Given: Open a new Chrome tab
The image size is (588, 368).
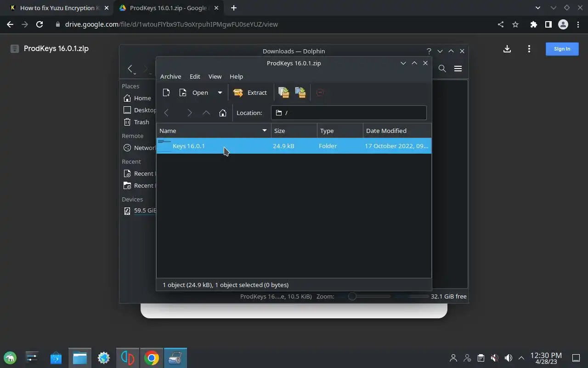Looking at the screenshot, I should 234,8.
